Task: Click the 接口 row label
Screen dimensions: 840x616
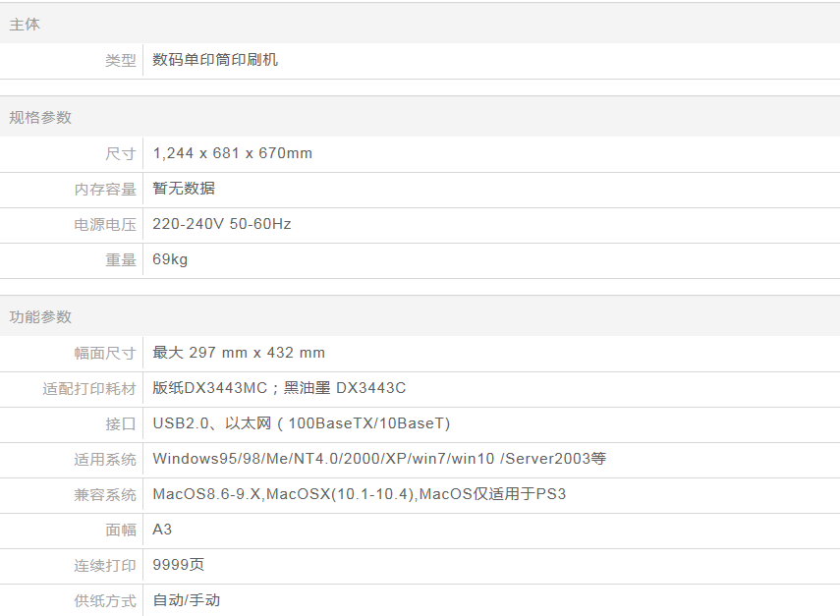Action: (120, 423)
